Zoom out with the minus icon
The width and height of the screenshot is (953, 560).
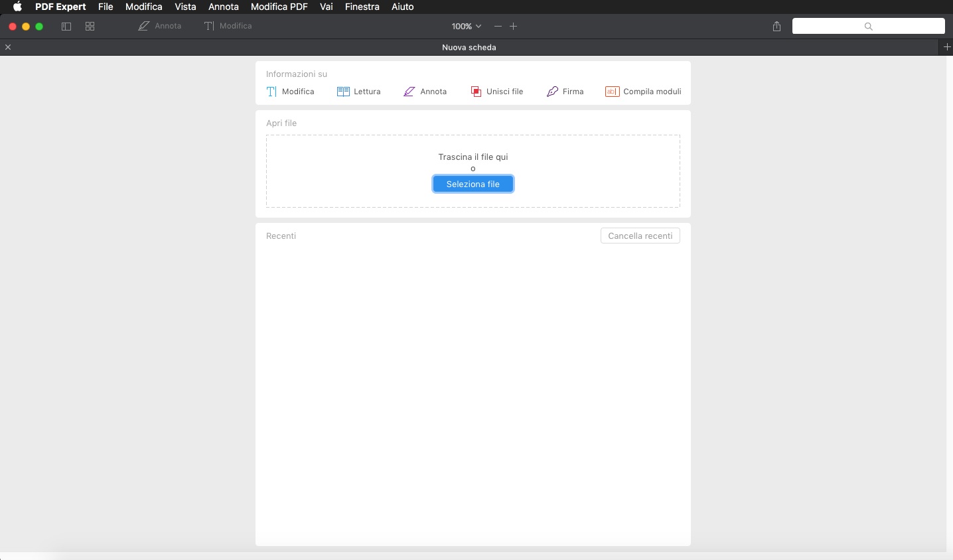point(498,27)
